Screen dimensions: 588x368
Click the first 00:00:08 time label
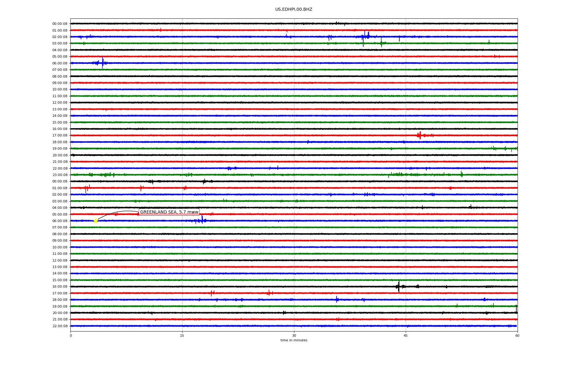[60, 24]
